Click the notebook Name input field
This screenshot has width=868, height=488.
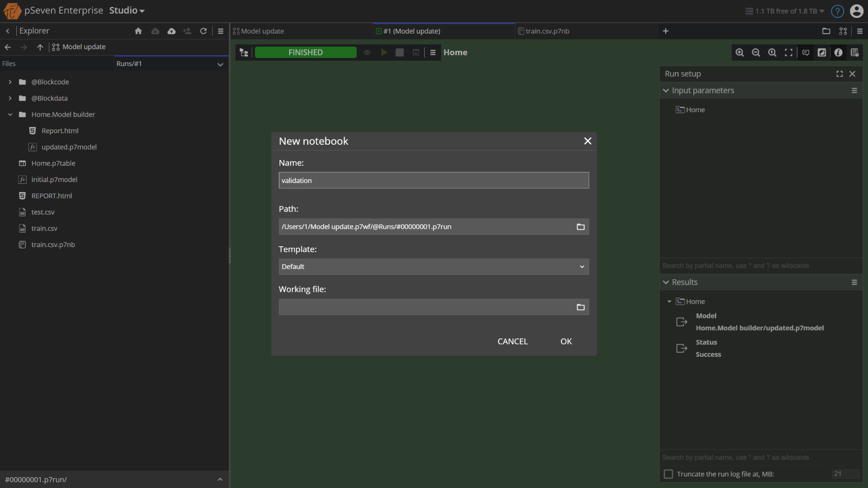tap(433, 180)
